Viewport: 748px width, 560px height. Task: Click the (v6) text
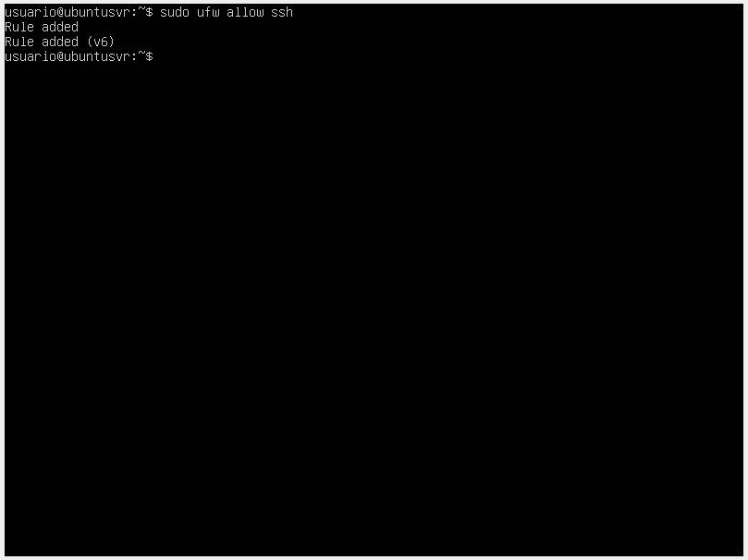point(101,42)
